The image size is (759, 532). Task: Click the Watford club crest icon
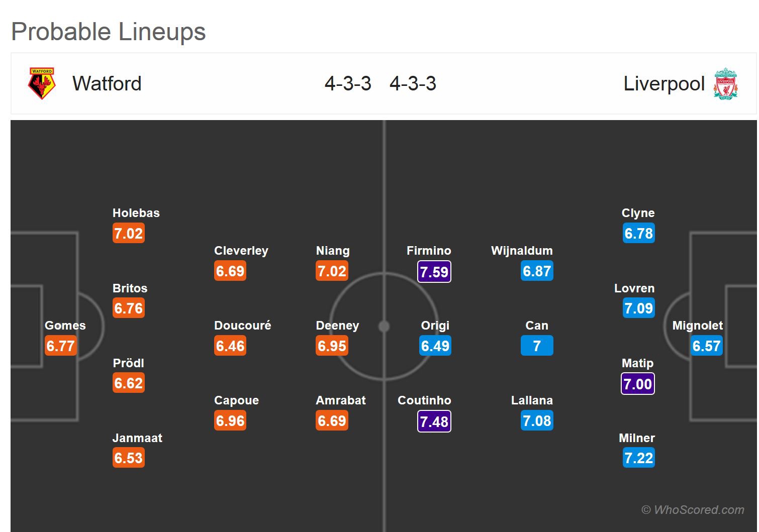42,83
